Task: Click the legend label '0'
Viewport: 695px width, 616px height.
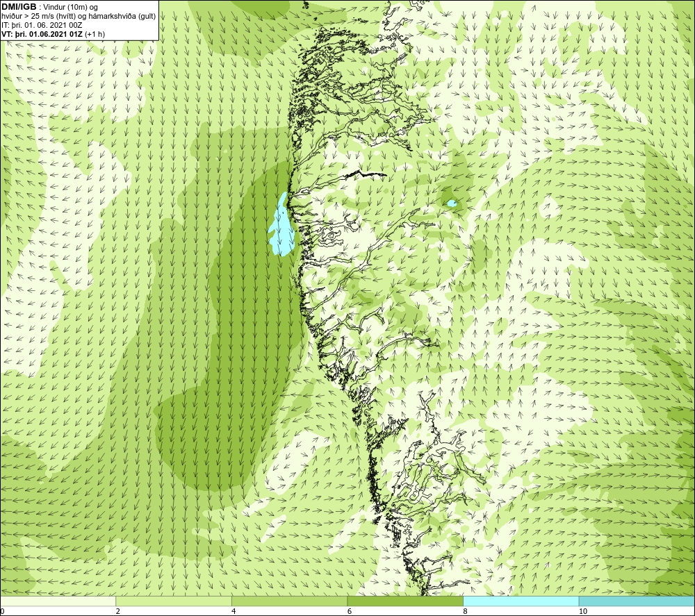Action: [x=3, y=611]
